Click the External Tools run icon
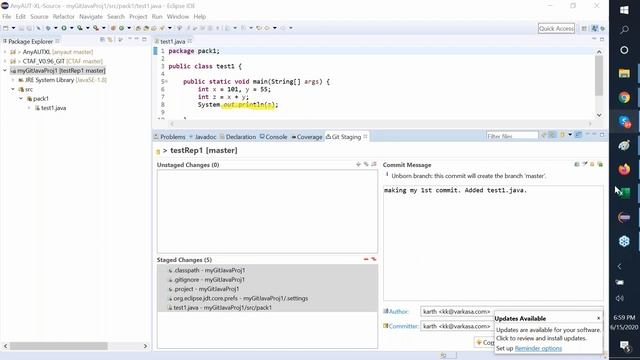Viewport: 640px width, 360px height. click(x=96, y=28)
